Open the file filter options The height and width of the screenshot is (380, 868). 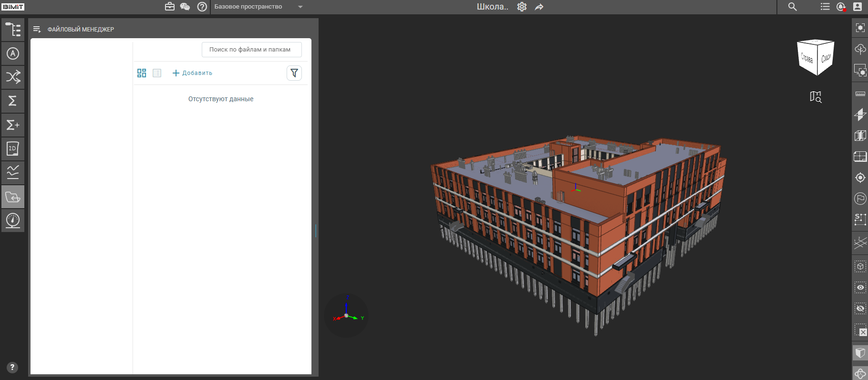pyautogui.click(x=294, y=73)
